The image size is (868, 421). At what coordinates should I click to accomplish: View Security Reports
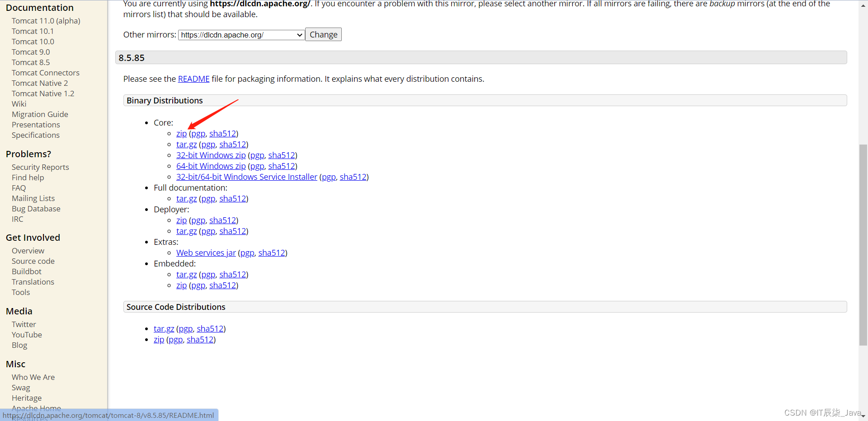pos(40,167)
